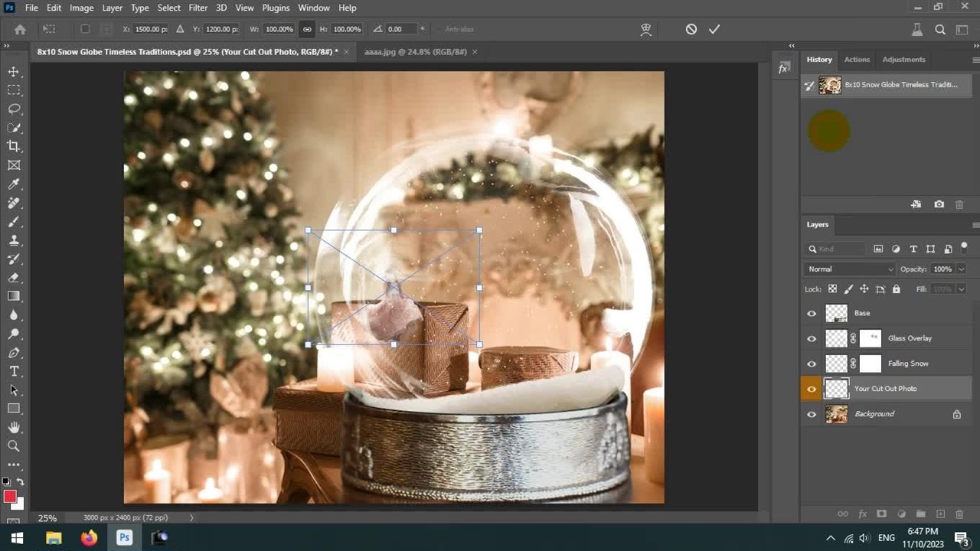This screenshot has height=551, width=980.
Task: Switch to warp mode icon
Action: pos(646,29)
